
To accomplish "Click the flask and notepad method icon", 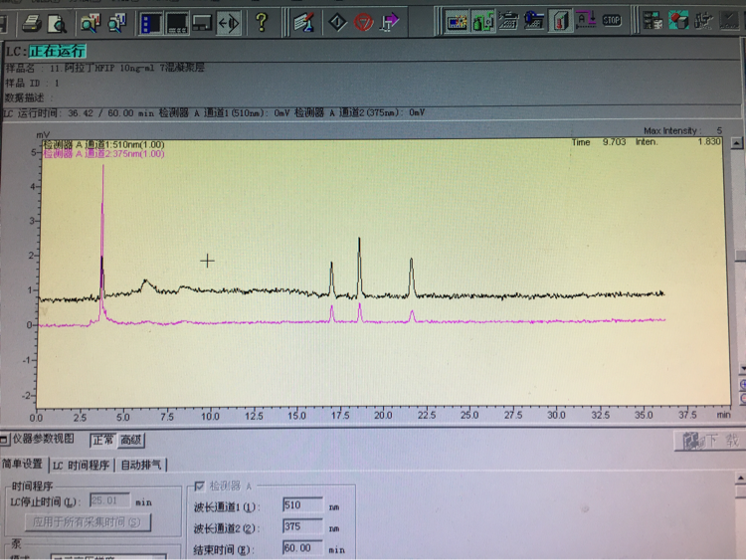I will 303,22.
